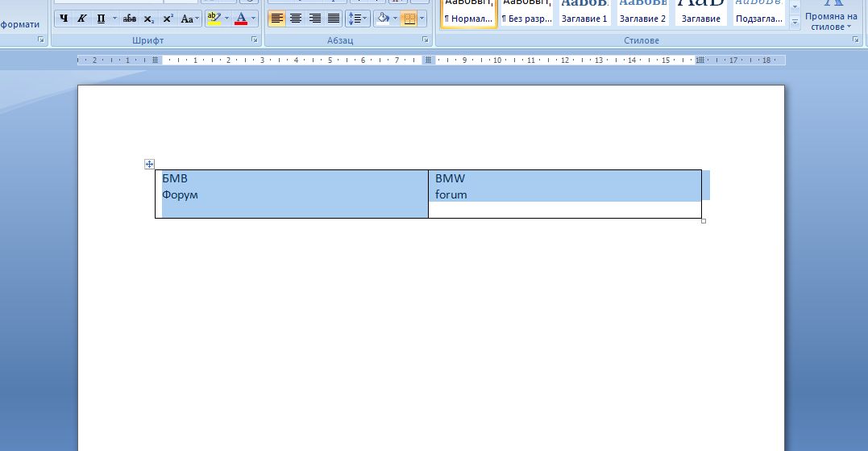This screenshot has height=451, width=868.
Task: Open Абзац dialog launcher
Action: 426,40
